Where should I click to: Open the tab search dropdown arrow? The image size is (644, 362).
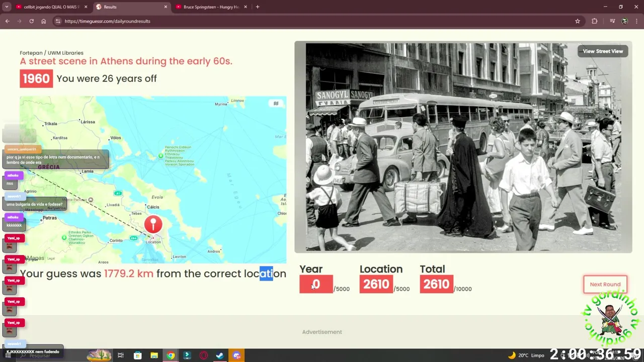pyautogui.click(x=7, y=7)
